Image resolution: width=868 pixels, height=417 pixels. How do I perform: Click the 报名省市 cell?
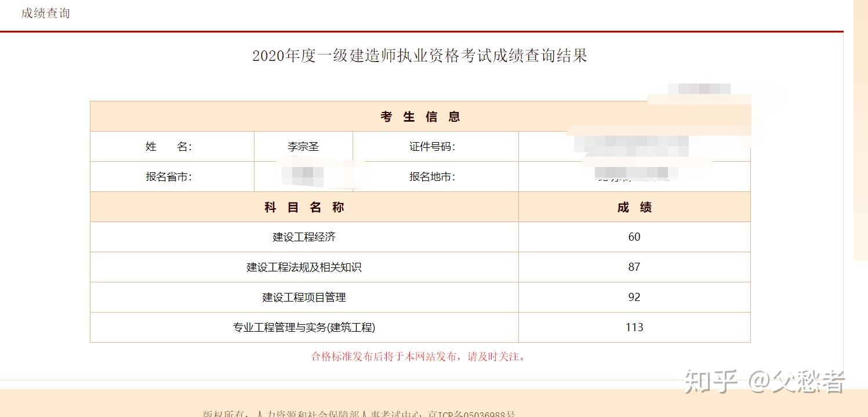click(x=170, y=176)
